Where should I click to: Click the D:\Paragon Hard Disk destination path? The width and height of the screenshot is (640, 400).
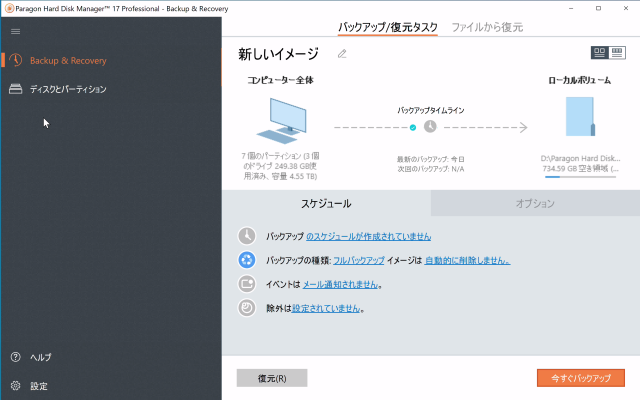coord(580,158)
